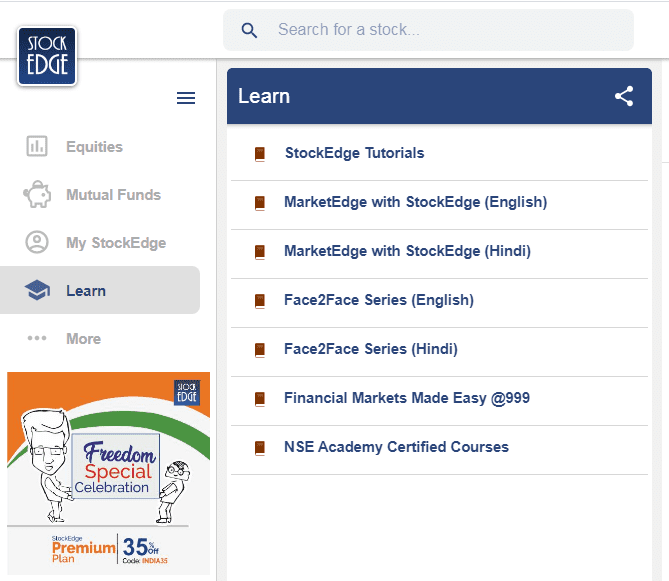Click the Equities bar-chart icon

click(37, 146)
